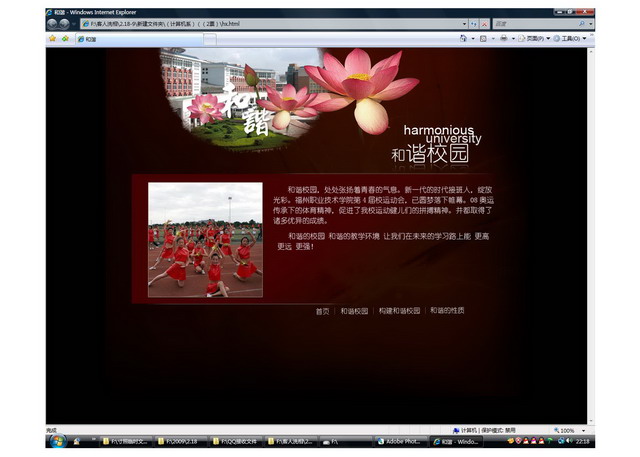Click the dancers photo on the page
This screenshot has width=640, height=457.
point(205,240)
